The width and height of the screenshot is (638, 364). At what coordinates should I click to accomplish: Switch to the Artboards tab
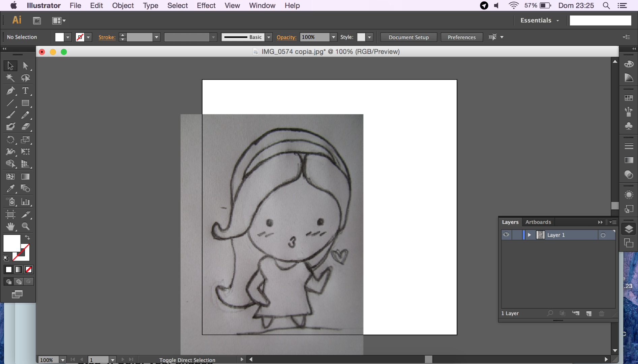[x=538, y=222]
